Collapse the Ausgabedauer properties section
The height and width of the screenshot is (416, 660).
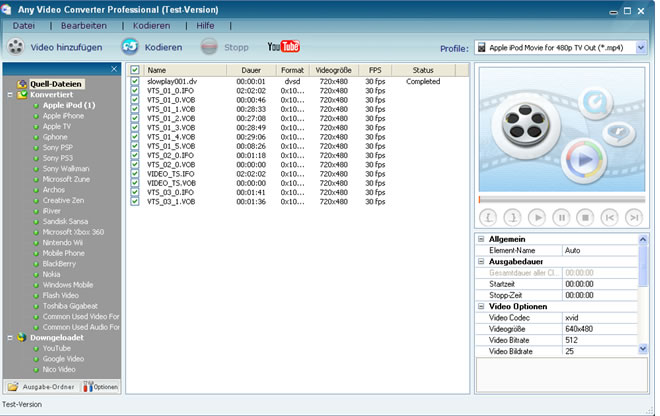tap(481, 261)
